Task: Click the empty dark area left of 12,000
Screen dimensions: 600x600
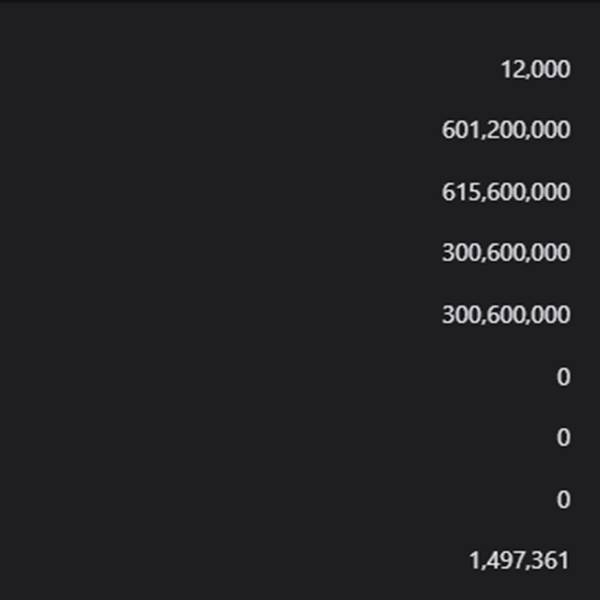Action: point(249,70)
